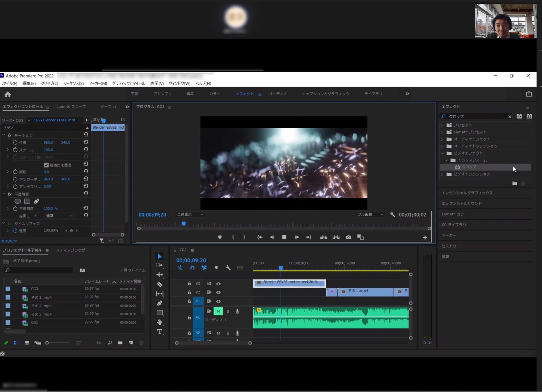This screenshot has height=392, width=542.
Task: Click the Mark In bracket button
Action: (233, 237)
